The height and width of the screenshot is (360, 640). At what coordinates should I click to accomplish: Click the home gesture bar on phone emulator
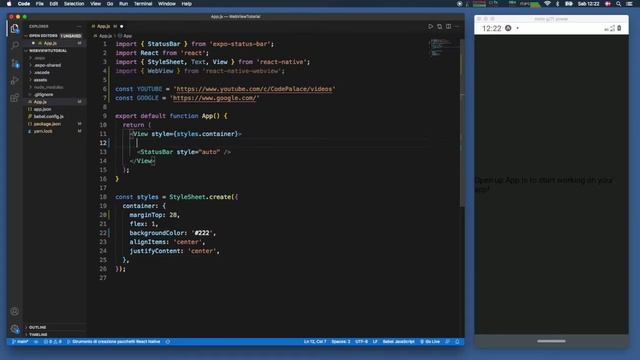pyautogui.click(x=551, y=341)
